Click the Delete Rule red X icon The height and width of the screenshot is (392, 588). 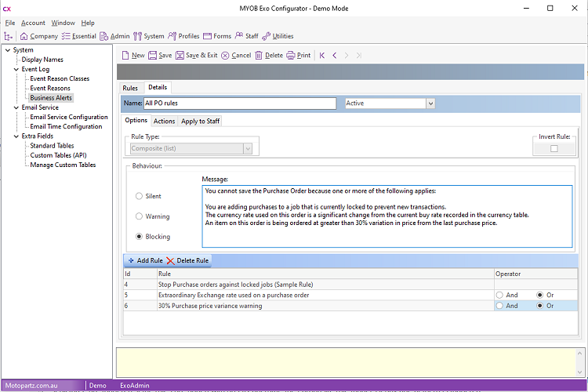[x=170, y=261]
